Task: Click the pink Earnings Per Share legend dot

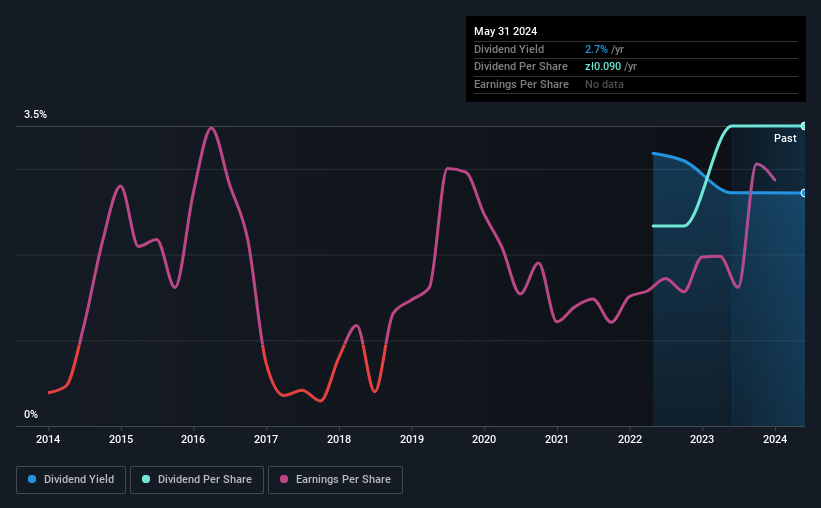Action: coord(284,479)
